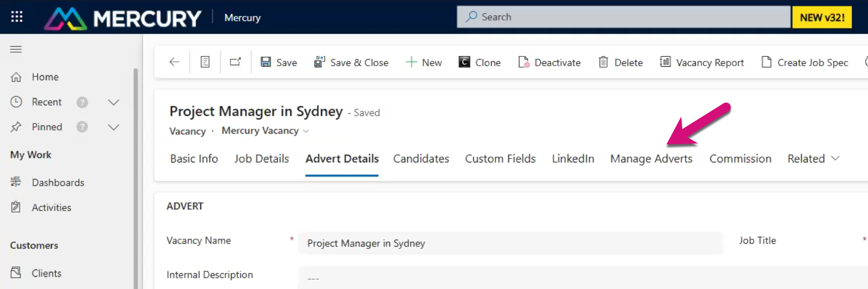Click the Create Job Spec label
This screenshot has height=289, width=868.
tap(812, 63)
